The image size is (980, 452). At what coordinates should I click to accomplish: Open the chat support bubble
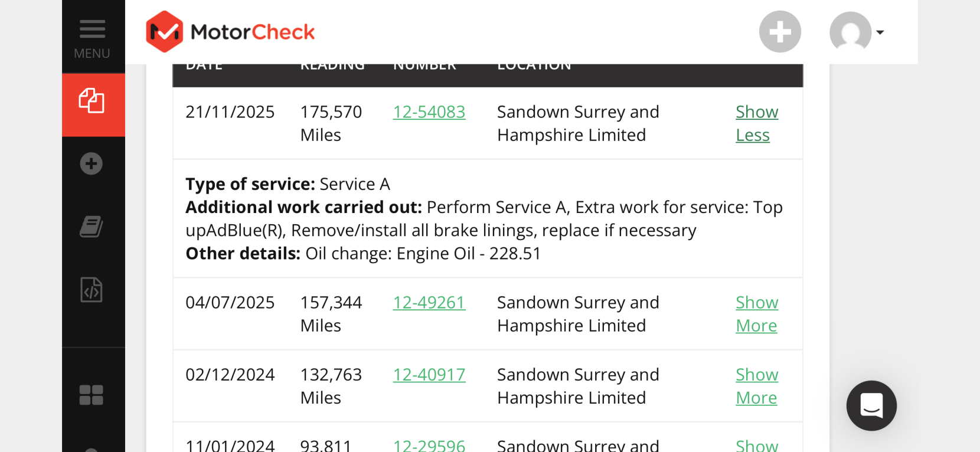click(871, 405)
